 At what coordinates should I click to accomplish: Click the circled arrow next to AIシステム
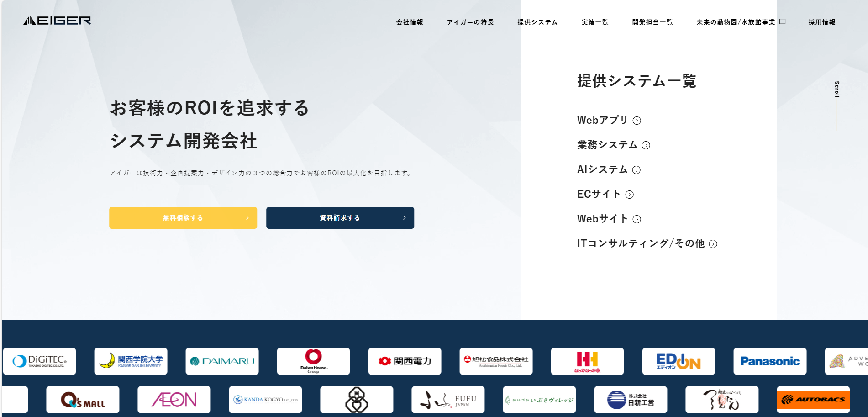(637, 170)
